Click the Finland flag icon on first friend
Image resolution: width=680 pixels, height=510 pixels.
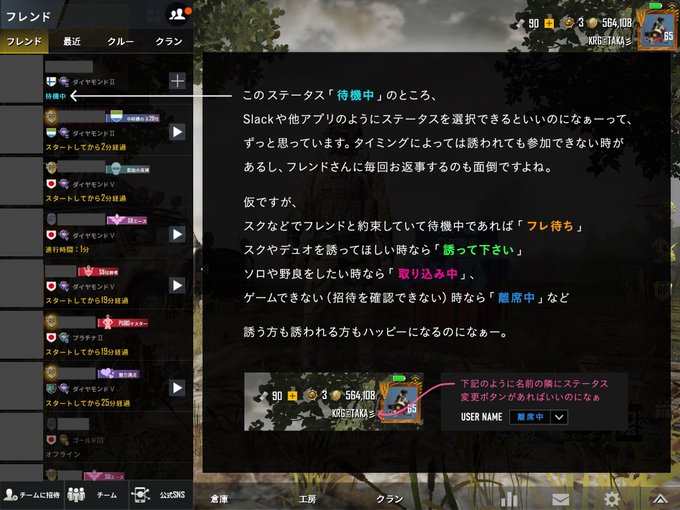[51, 82]
